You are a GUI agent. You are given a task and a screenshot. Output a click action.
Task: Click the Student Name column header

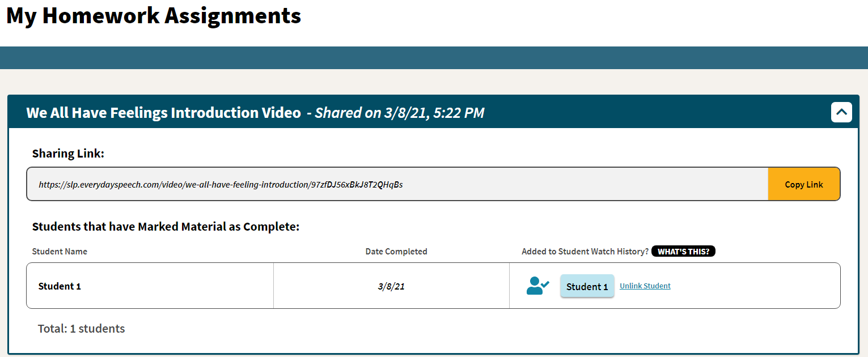[x=60, y=252]
